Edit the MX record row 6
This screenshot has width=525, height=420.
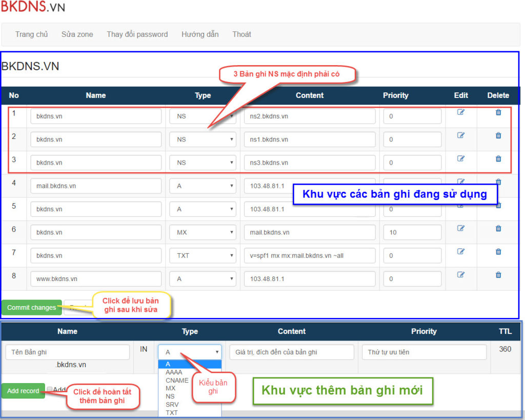pyautogui.click(x=460, y=228)
